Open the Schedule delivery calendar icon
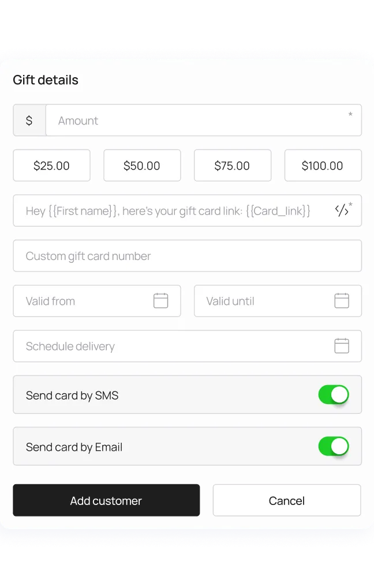Viewport: 374px width, 588px height. point(342,346)
